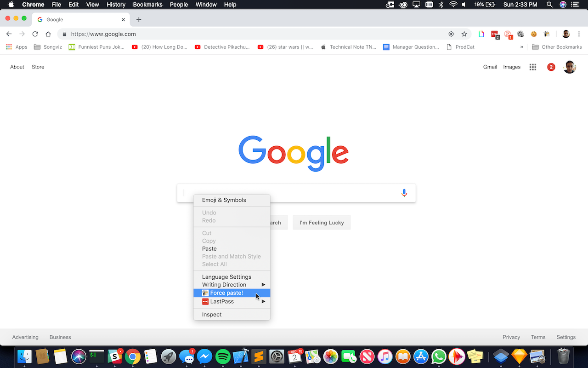
Task: Bookmark this page with the star icon
Action: [x=464, y=34]
